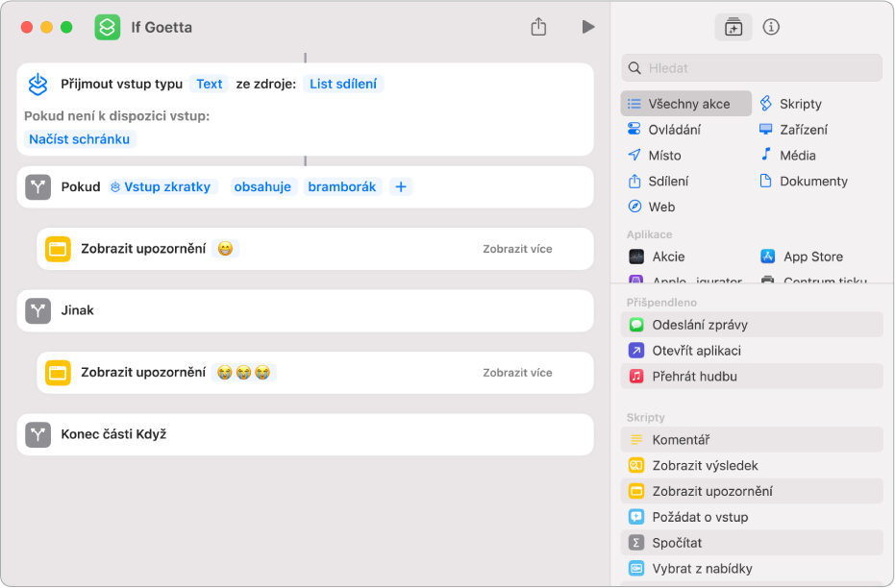Change input type Text token

coord(209,84)
